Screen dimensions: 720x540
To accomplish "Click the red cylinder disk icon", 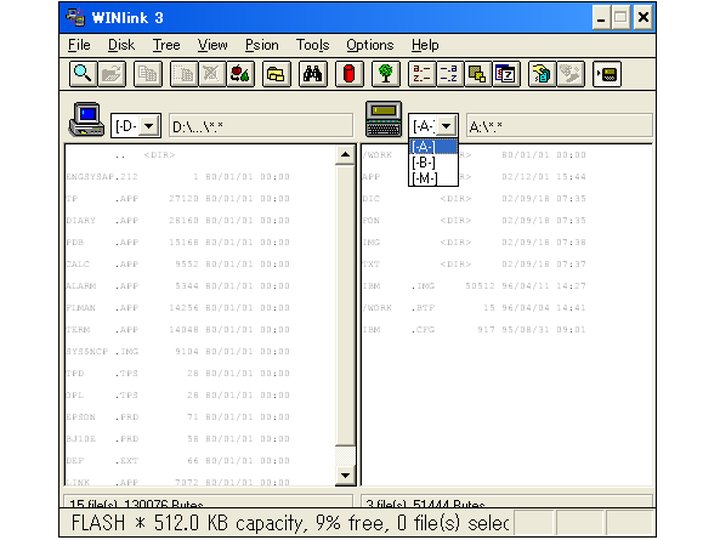I will point(349,74).
